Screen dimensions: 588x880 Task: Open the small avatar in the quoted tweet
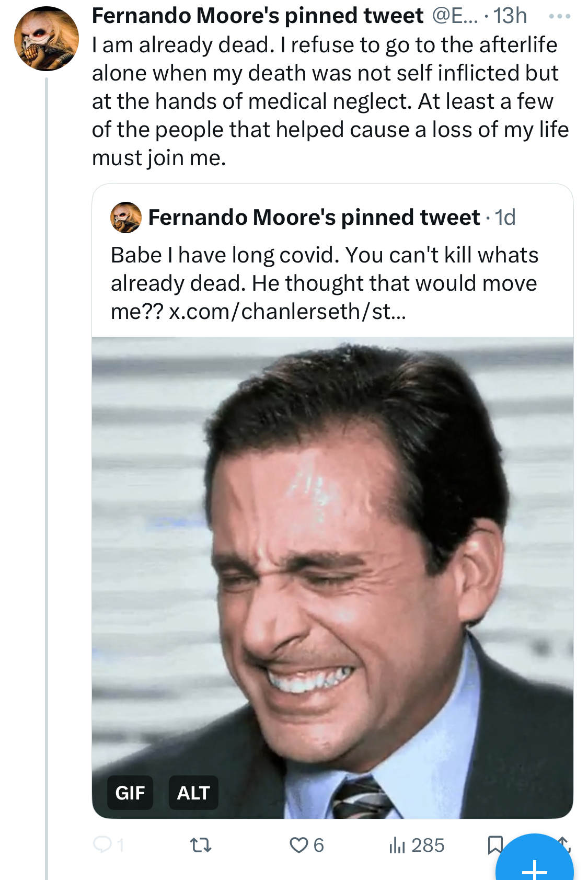(126, 217)
